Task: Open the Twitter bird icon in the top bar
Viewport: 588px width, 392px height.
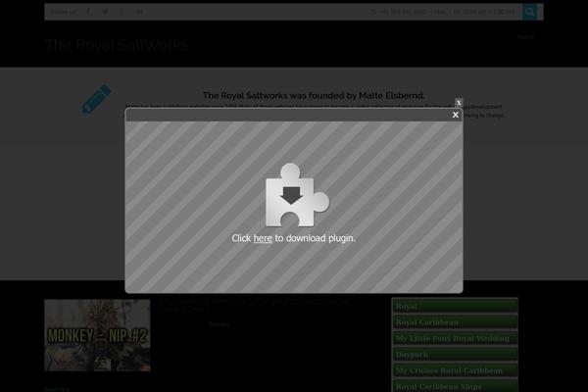Action: pos(105,12)
